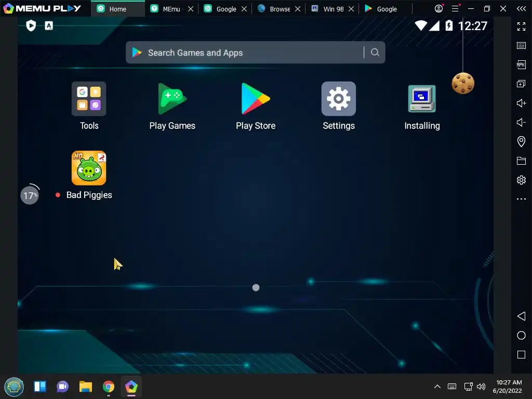
Task: Close the Browser tab
Action: click(298, 9)
